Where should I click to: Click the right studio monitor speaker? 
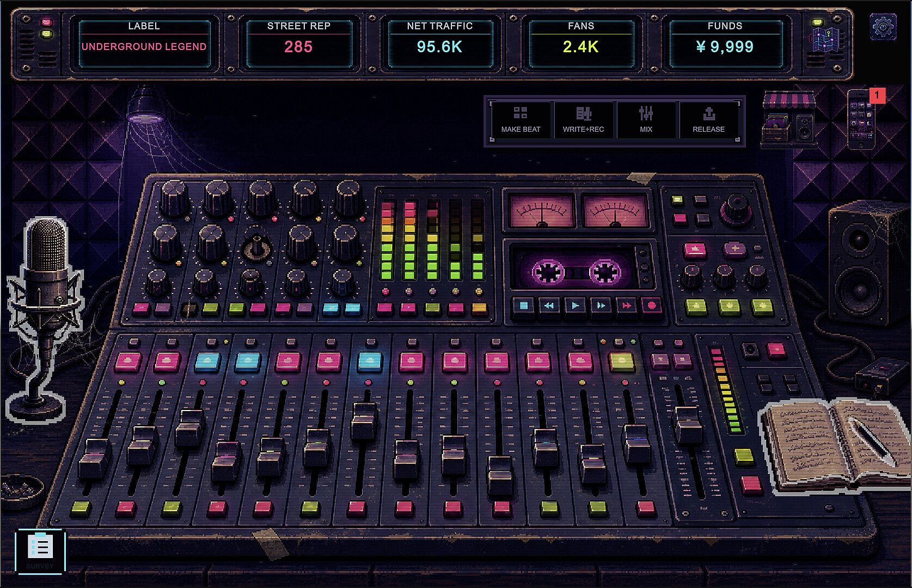click(x=866, y=264)
